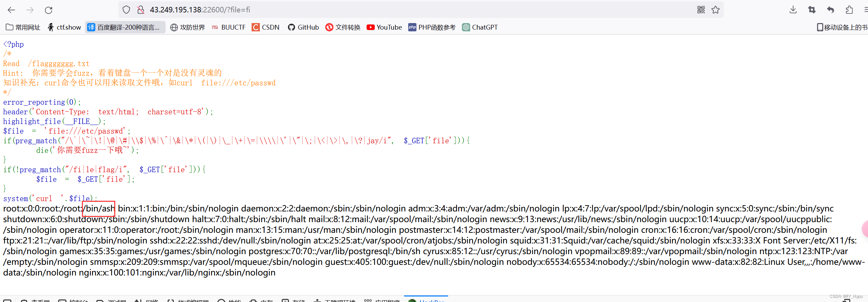Open the CSDN bookmark
Viewport: 868px width, 302px height.
(x=266, y=27)
